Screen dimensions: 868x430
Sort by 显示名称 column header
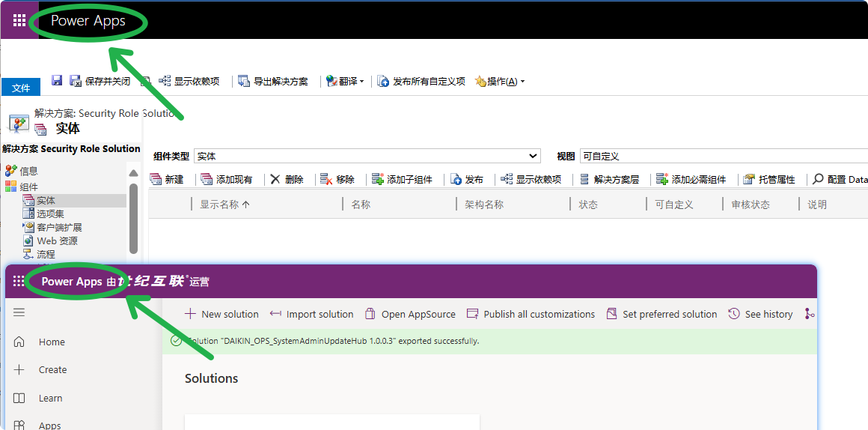[x=224, y=205]
